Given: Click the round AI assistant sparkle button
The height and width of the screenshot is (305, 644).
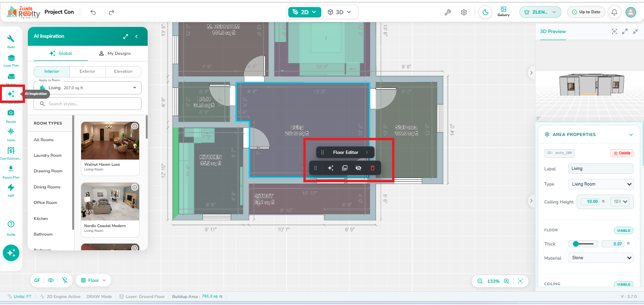Looking at the screenshot, I should click(x=11, y=253).
